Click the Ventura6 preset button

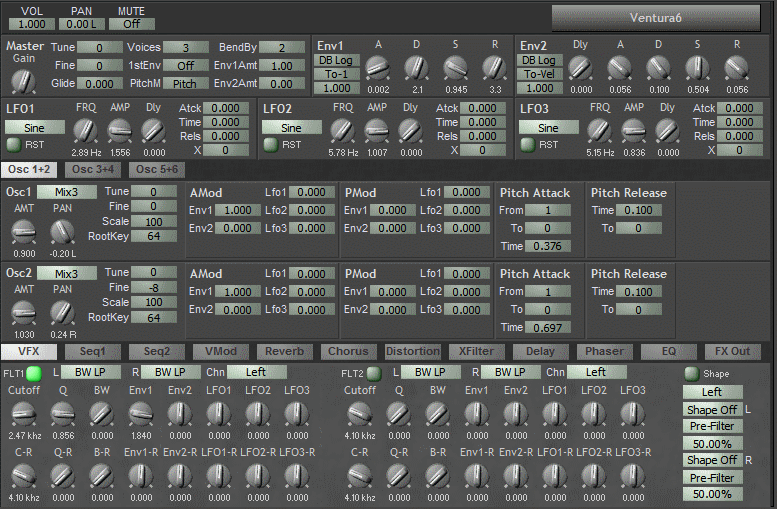pos(656,18)
